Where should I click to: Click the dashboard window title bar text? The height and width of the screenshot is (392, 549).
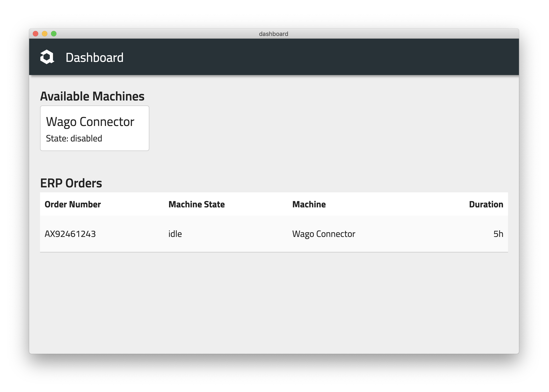coord(274,34)
